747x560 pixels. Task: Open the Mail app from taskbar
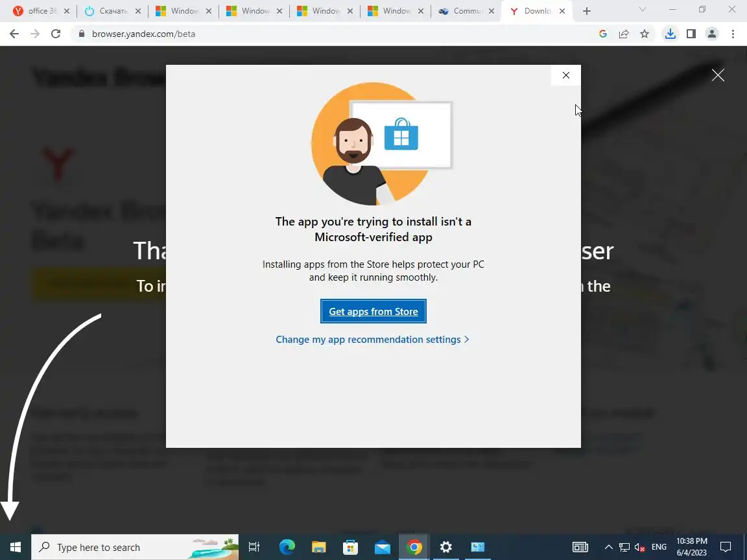coord(382,547)
